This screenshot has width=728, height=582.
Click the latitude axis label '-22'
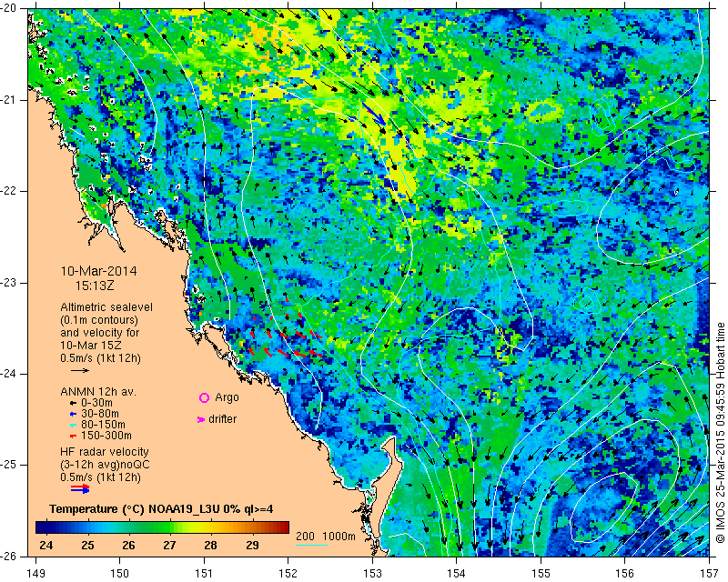pos(9,191)
